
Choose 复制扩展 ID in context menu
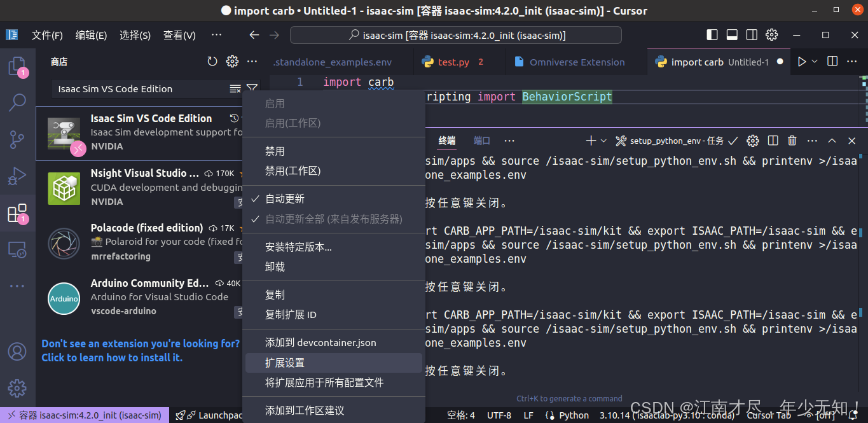coord(334,315)
